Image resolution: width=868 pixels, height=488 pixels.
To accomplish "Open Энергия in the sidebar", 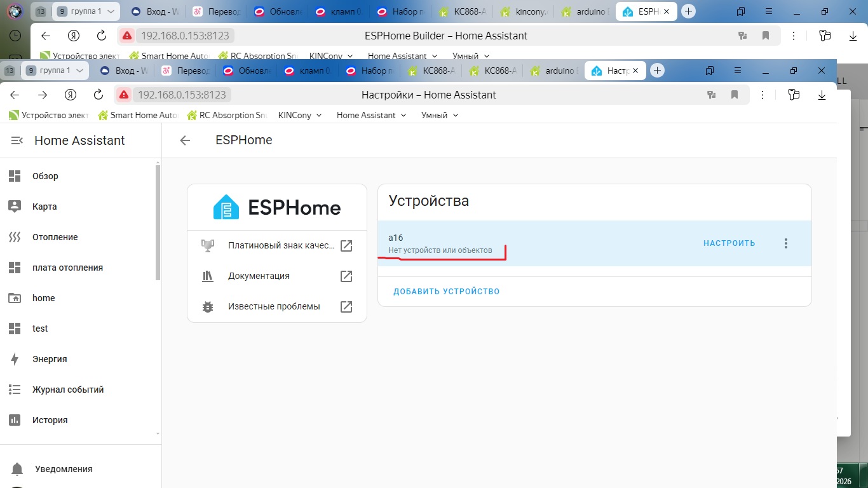I will point(50,359).
